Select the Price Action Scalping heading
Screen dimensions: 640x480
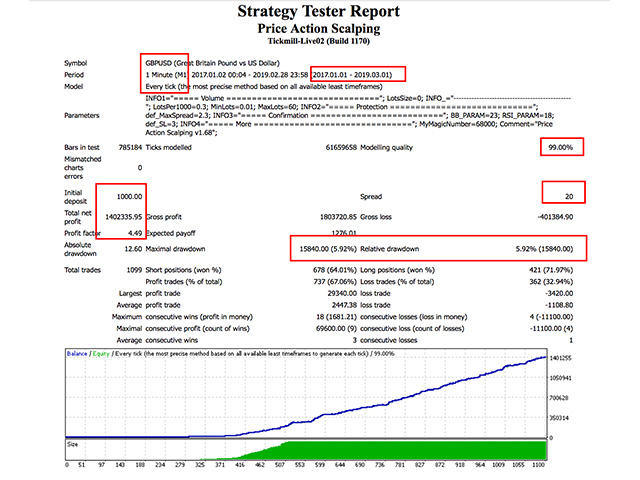(x=318, y=29)
